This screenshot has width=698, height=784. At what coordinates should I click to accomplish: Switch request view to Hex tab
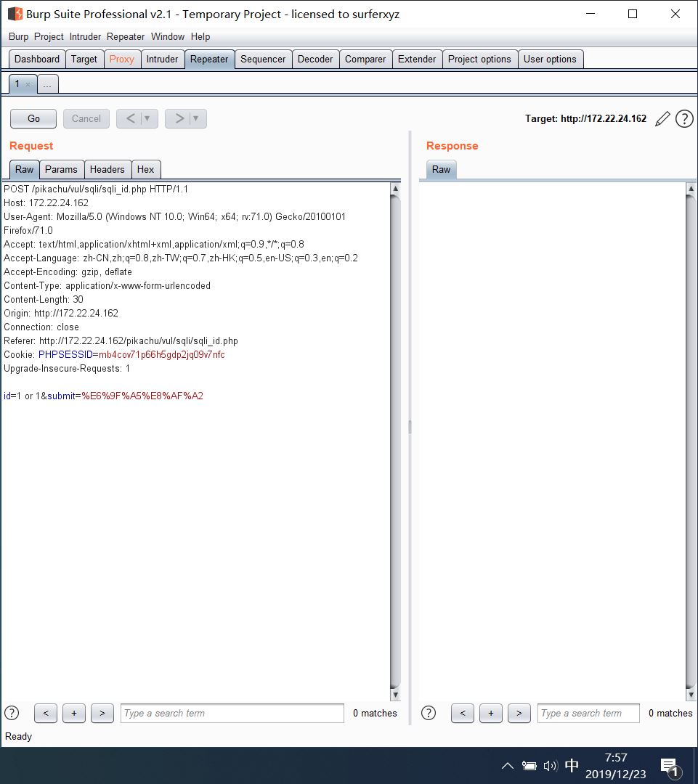click(145, 169)
